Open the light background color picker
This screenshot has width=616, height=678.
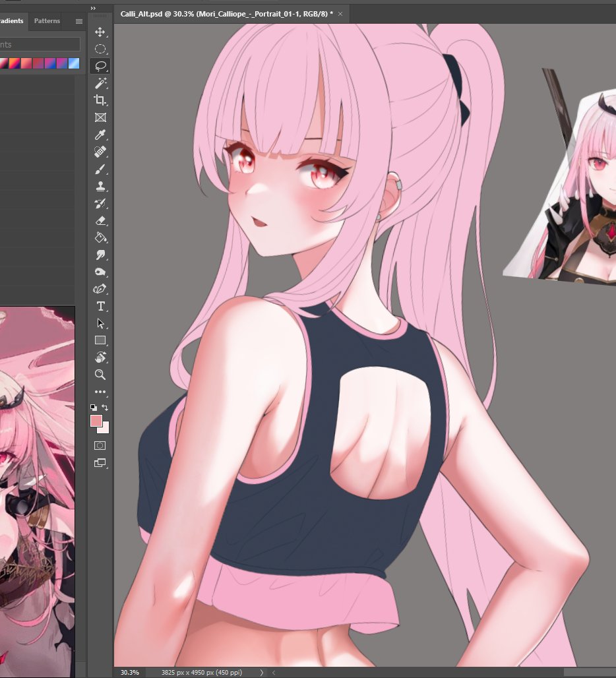click(x=104, y=429)
